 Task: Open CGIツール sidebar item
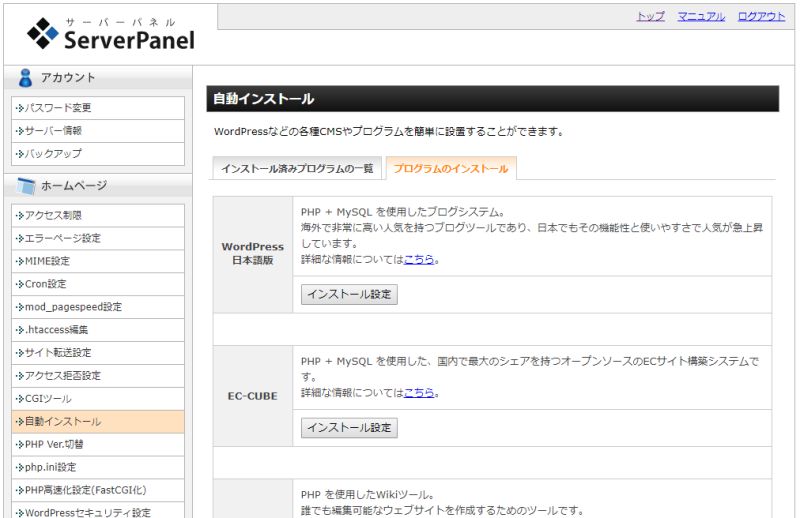click(x=98, y=399)
